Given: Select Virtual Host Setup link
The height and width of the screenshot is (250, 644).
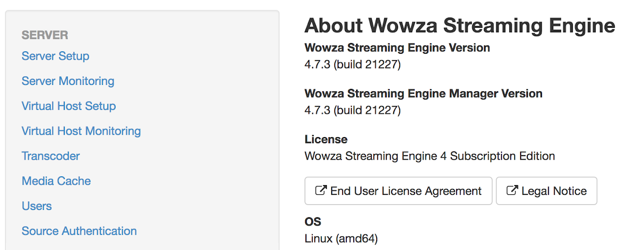Looking at the screenshot, I should pos(69,106).
